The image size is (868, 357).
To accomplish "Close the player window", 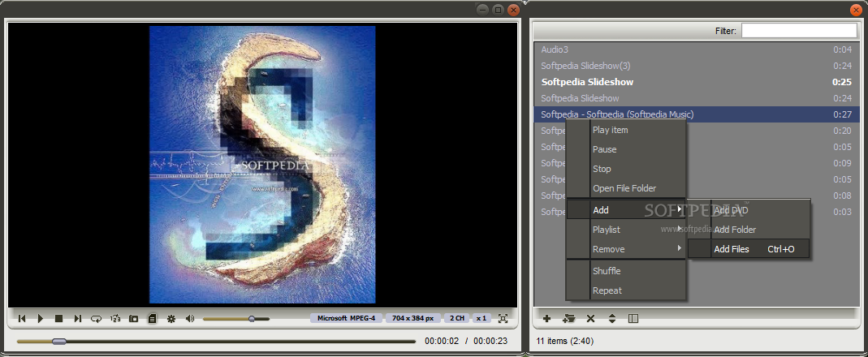I will point(513,10).
